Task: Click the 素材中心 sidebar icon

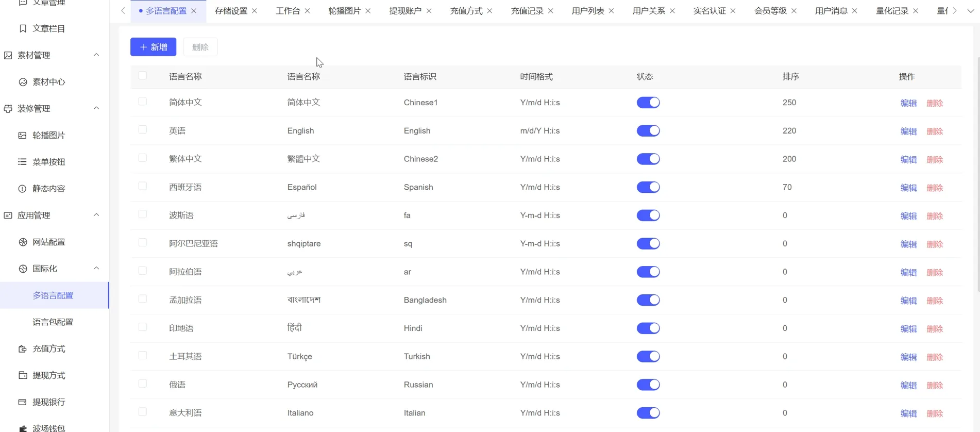Action: [x=23, y=82]
